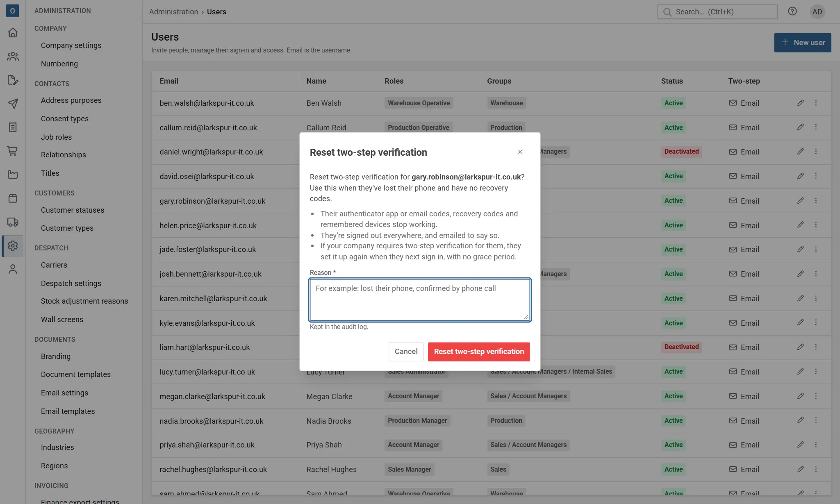Select the paper plane icon in rail
Viewport: 840px width, 504px height.
(13, 104)
